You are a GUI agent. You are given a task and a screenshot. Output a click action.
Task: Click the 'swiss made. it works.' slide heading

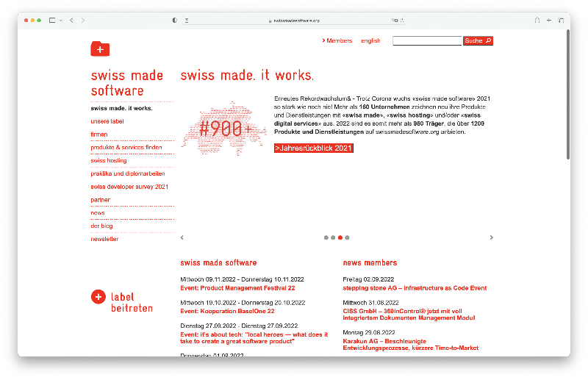[x=247, y=76]
